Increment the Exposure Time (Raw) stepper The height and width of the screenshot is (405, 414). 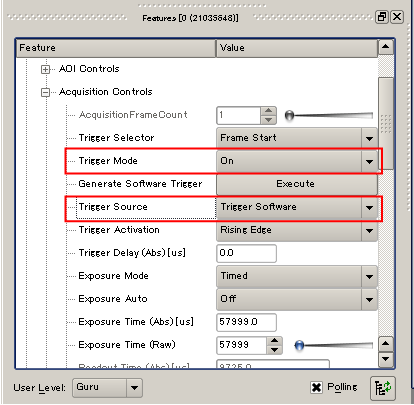click(x=274, y=341)
